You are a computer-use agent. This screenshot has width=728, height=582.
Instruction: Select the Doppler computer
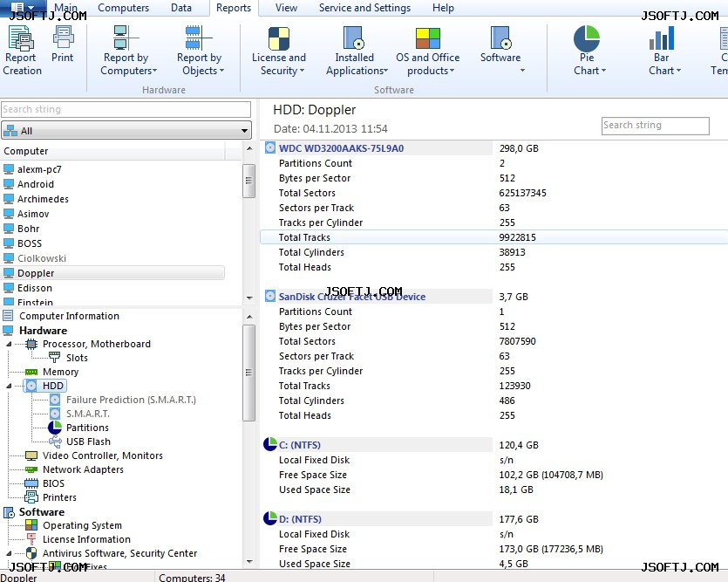pyautogui.click(x=113, y=273)
